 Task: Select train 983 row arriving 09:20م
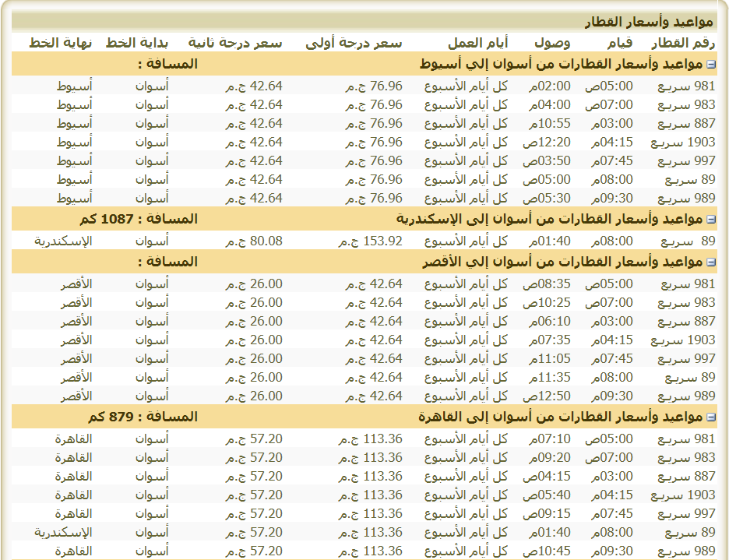[x=364, y=457]
